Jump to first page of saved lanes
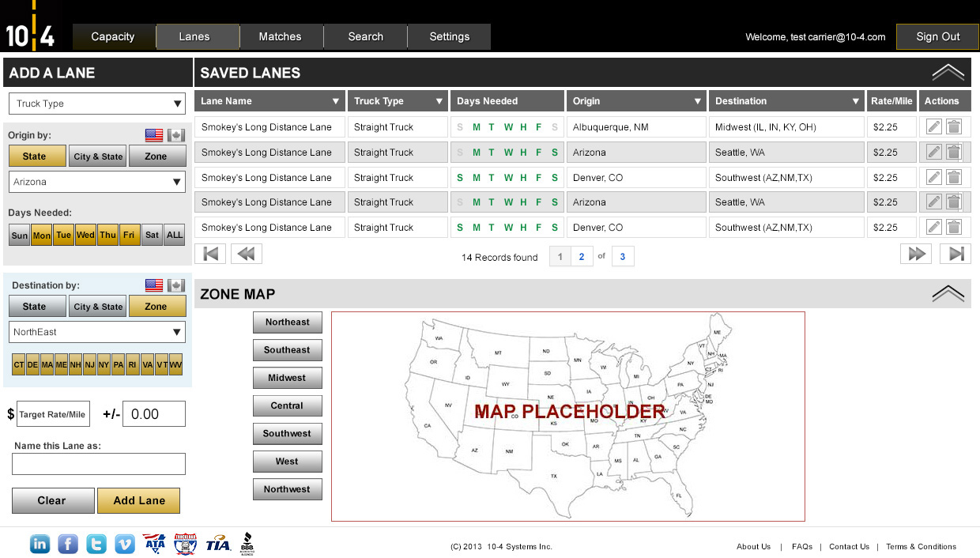The height and width of the screenshot is (558, 980). point(210,254)
